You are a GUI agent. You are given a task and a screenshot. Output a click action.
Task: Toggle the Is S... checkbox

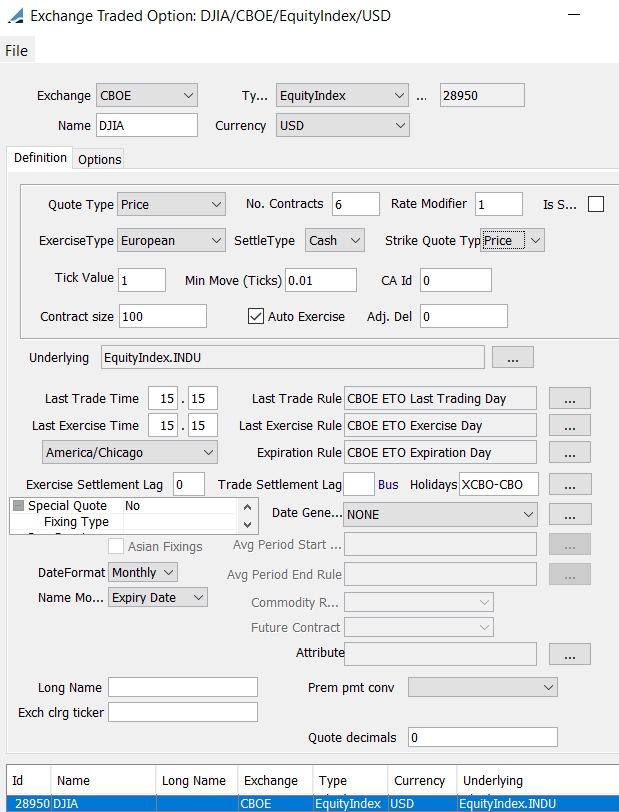coord(596,205)
